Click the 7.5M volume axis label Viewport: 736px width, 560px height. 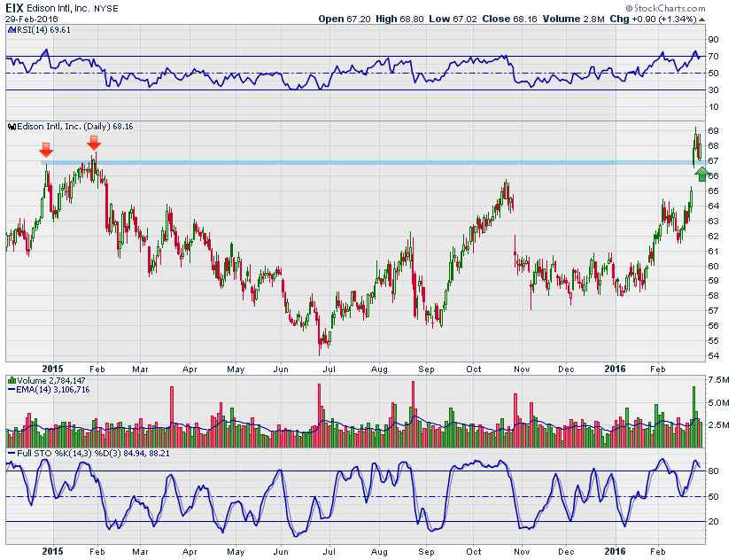click(x=718, y=380)
